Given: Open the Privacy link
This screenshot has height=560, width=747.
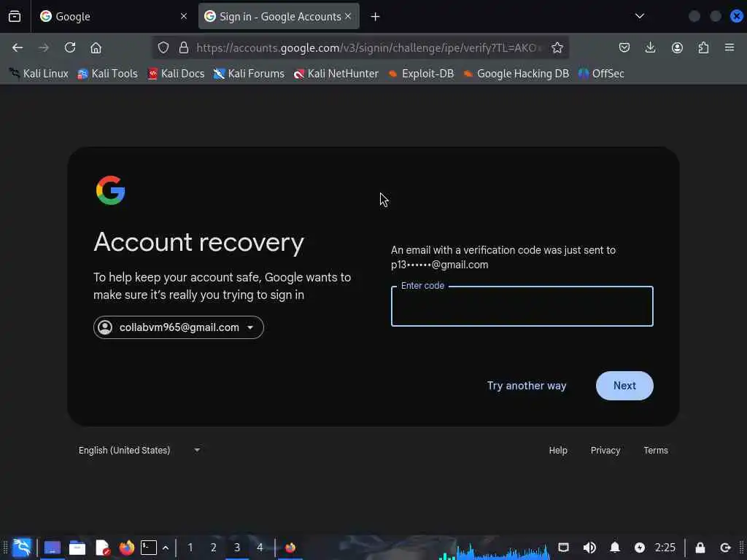Looking at the screenshot, I should (x=605, y=451).
